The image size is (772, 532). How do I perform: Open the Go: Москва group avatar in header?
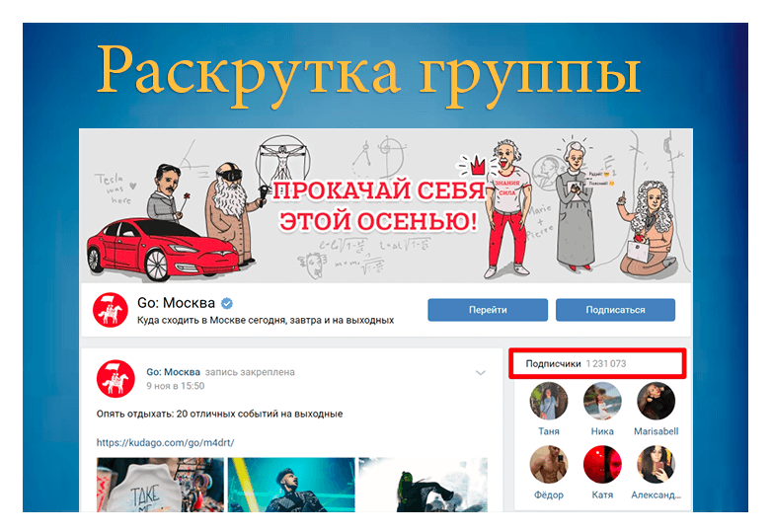[x=111, y=310]
